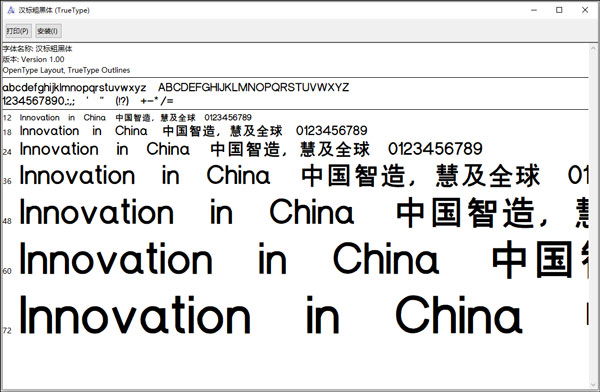Click the size 24 sample line label
This screenshot has width=600, height=392.
(x=7, y=152)
